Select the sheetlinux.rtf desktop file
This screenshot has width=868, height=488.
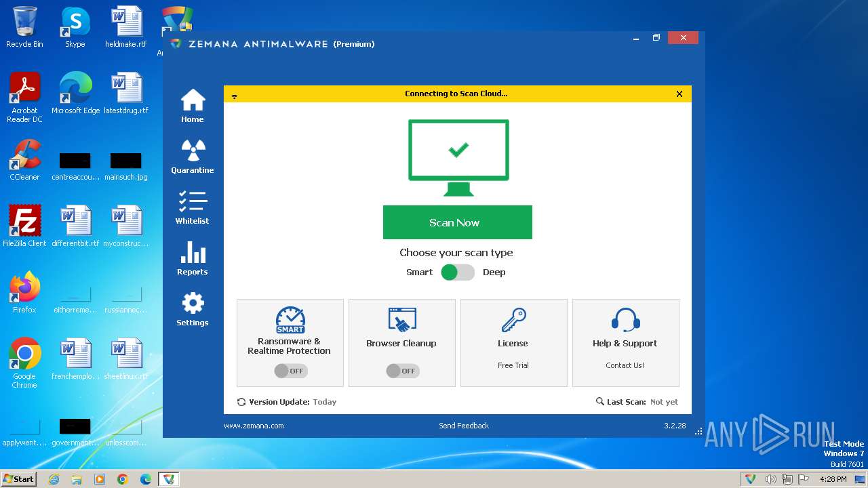(126, 359)
